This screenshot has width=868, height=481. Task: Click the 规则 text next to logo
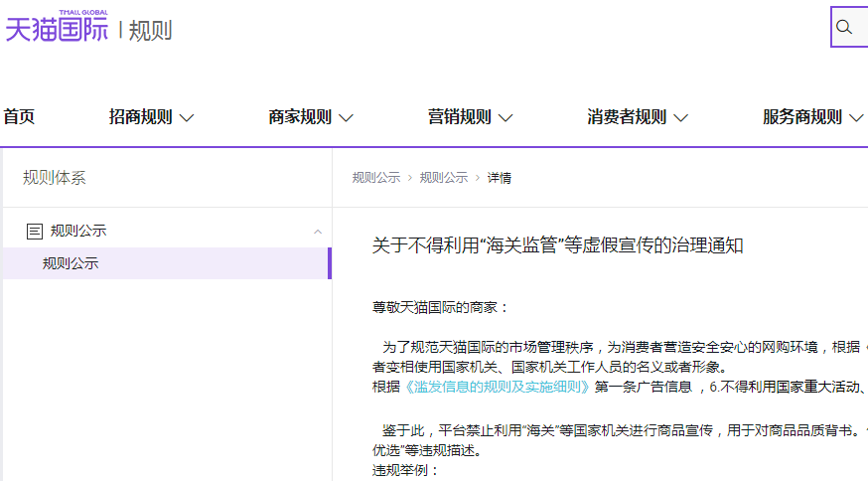coord(151,31)
